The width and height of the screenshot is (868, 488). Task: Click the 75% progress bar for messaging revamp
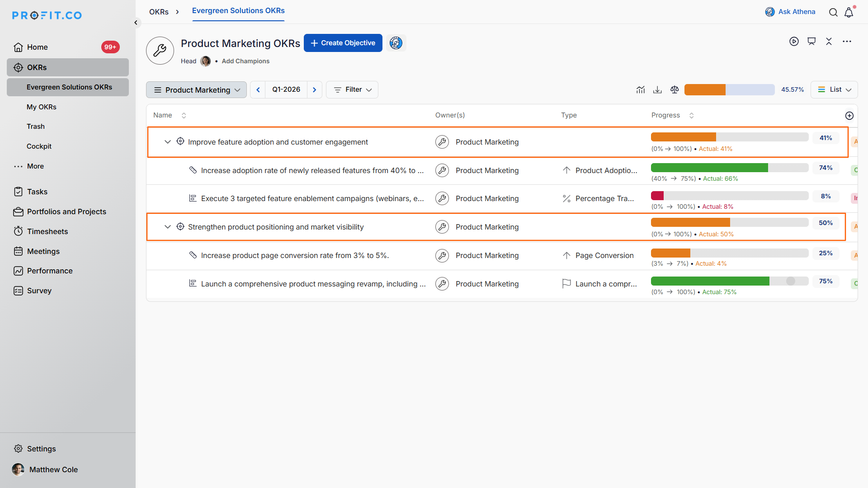tap(730, 281)
